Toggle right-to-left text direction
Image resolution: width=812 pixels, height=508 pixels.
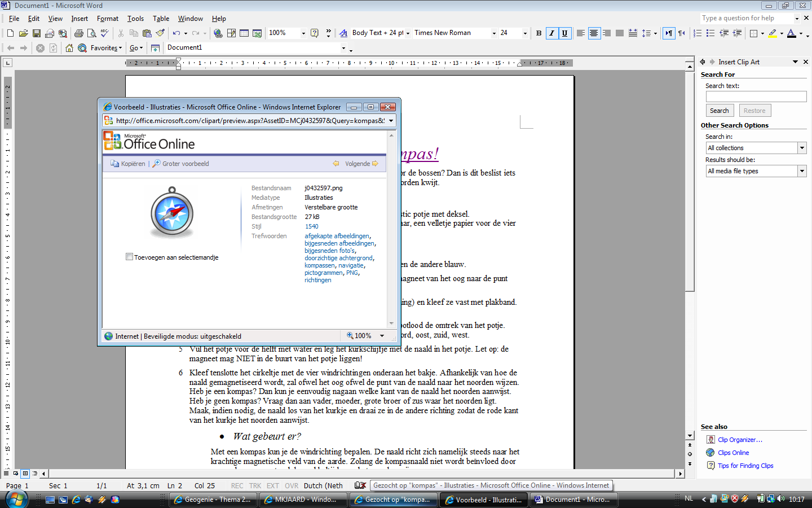[x=681, y=33]
